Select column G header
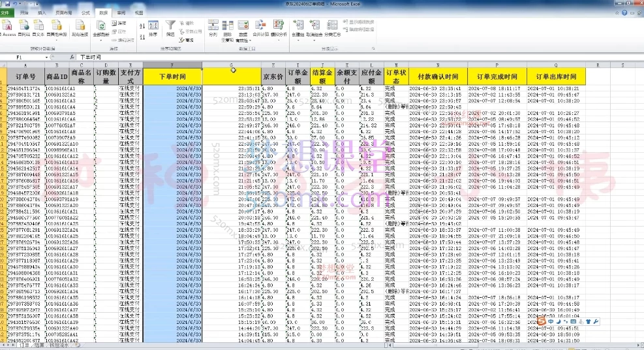 tap(232, 65)
